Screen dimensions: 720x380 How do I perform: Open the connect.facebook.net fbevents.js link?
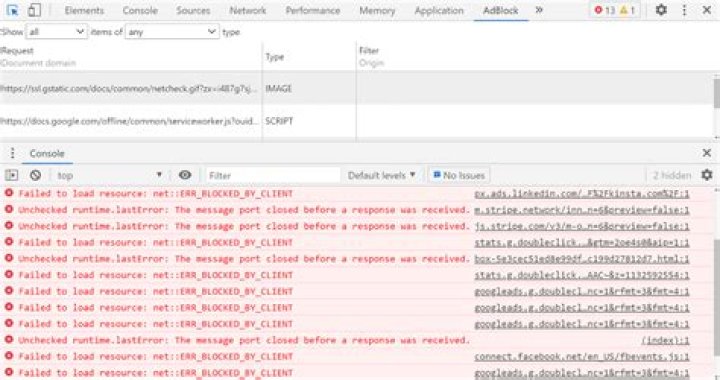pyautogui.click(x=582, y=357)
